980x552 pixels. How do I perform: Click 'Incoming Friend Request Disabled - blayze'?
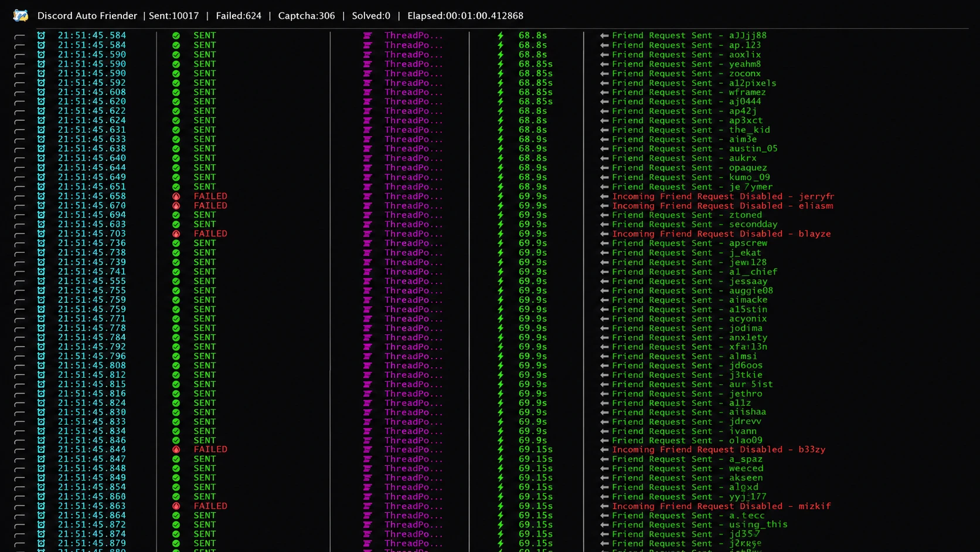722,233
